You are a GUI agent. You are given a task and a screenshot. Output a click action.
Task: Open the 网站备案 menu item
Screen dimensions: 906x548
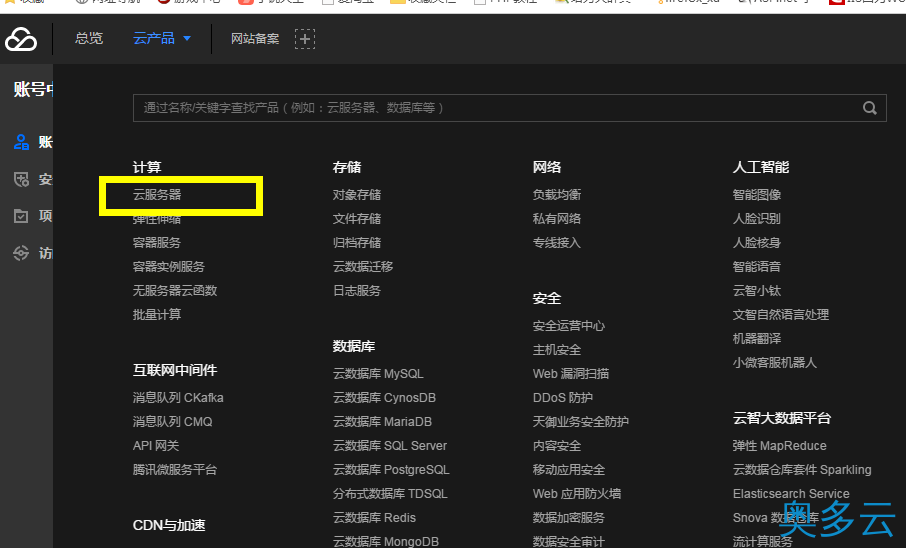255,39
